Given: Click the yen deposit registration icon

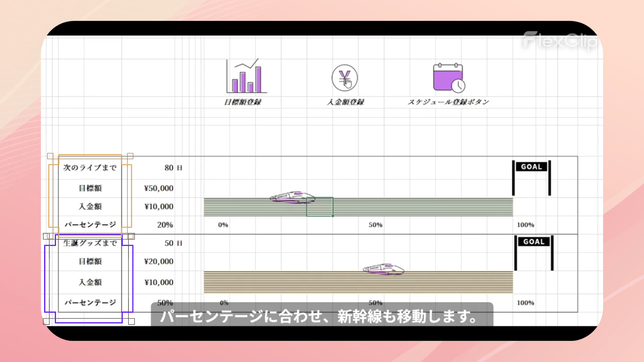Looking at the screenshot, I should 344,78.
